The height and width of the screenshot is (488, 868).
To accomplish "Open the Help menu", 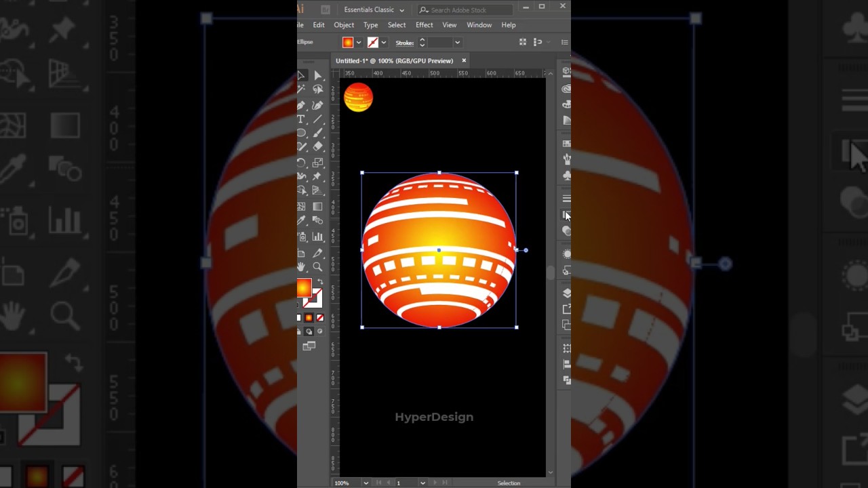I will tap(509, 25).
